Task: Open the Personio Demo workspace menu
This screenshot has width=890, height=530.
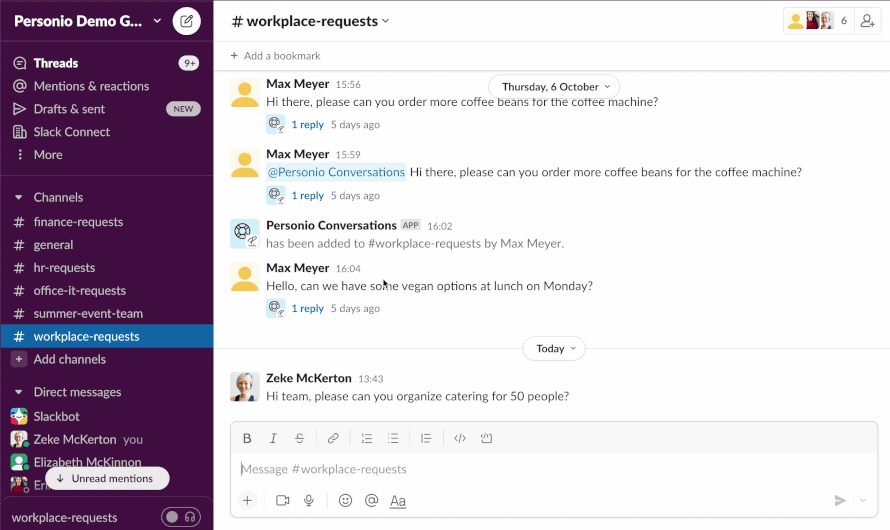Action: click(87, 22)
